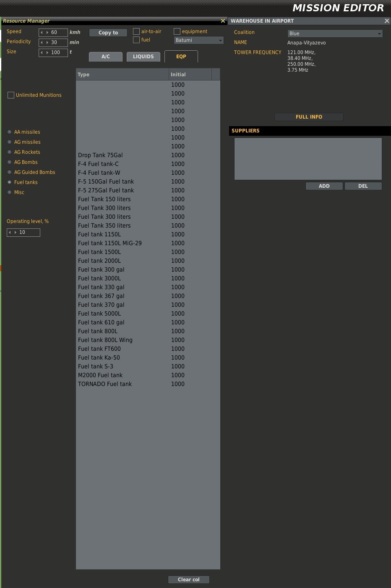Increase the Operating level arrow
The width and height of the screenshot is (391, 588).
tap(16, 232)
